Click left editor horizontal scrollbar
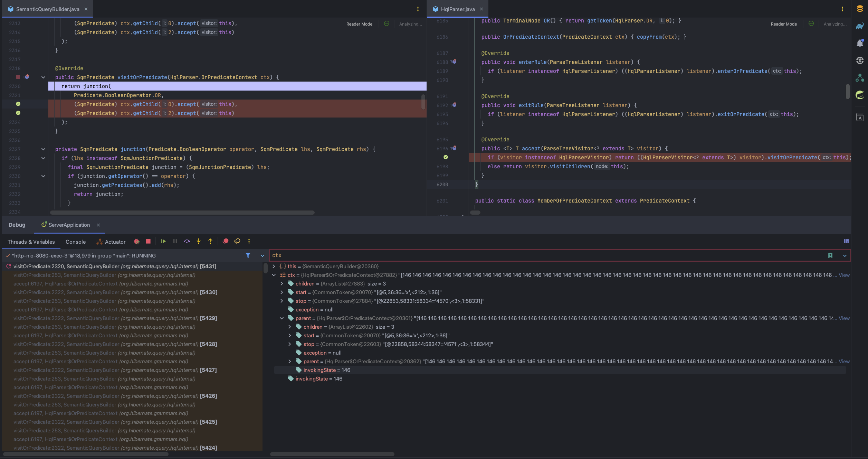This screenshot has width=868, height=459. 182,213
